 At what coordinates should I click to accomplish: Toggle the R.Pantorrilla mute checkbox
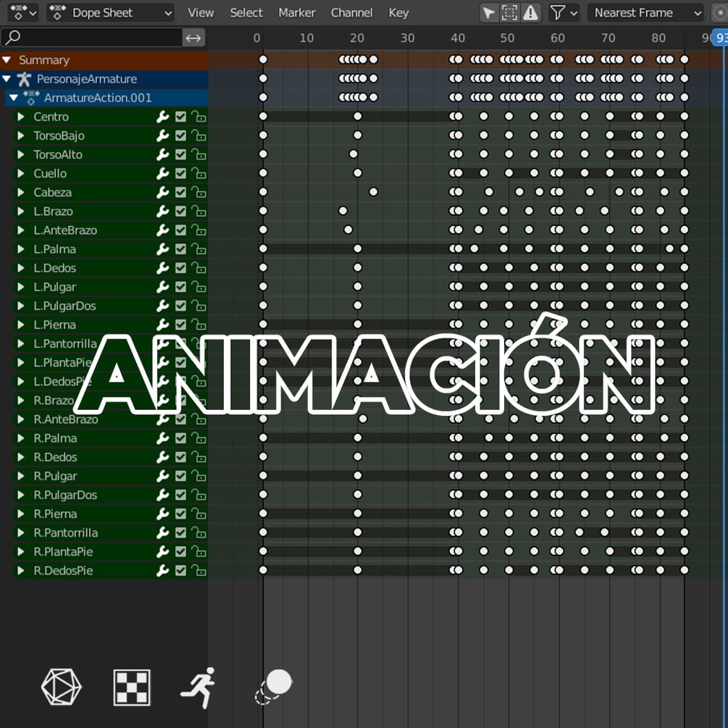tap(180, 532)
